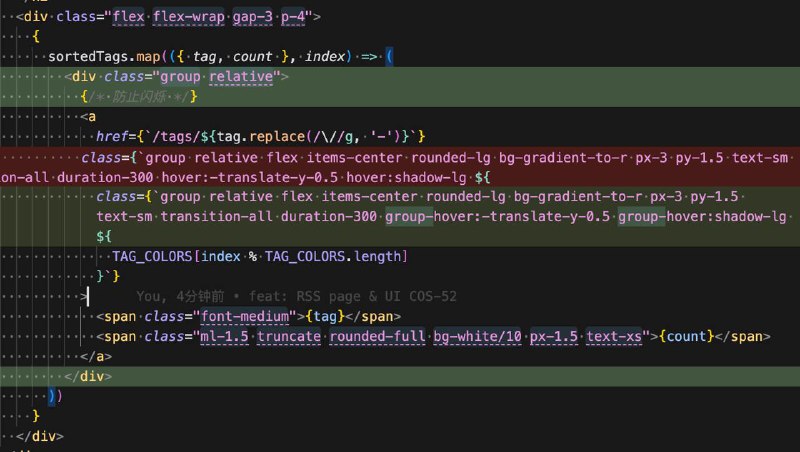Click the bg-white/10 class name
The image size is (800, 452).
point(471,337)
